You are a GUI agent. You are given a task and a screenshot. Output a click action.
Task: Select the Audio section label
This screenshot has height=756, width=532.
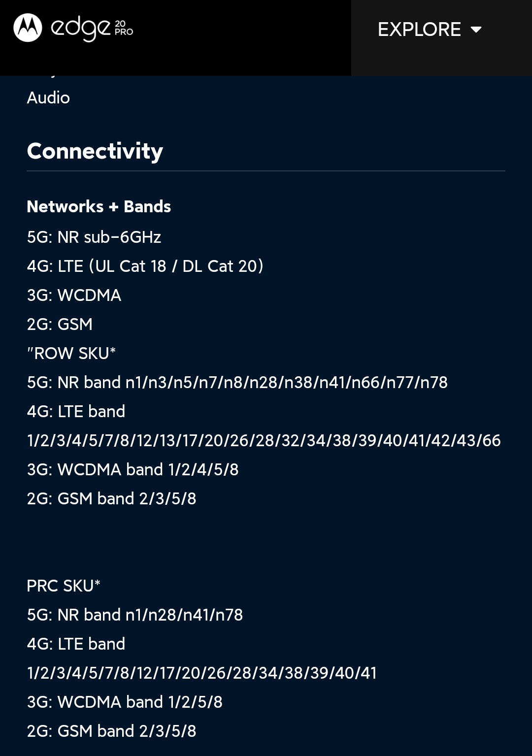pos(48,98)
